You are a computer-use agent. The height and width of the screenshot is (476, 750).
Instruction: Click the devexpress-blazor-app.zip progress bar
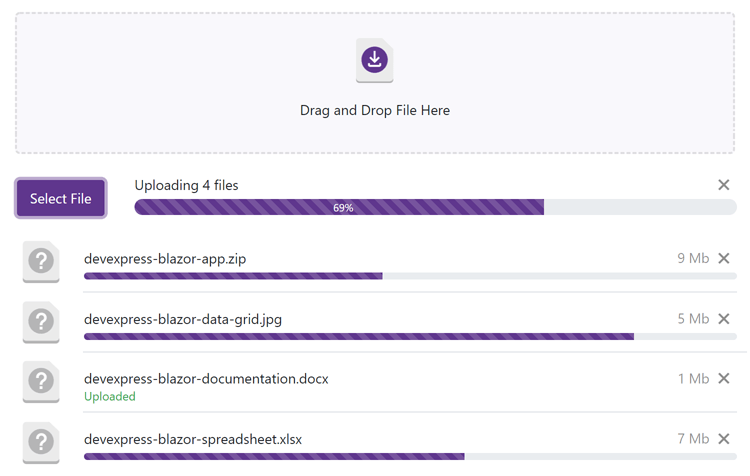click(x=410, y=276)
